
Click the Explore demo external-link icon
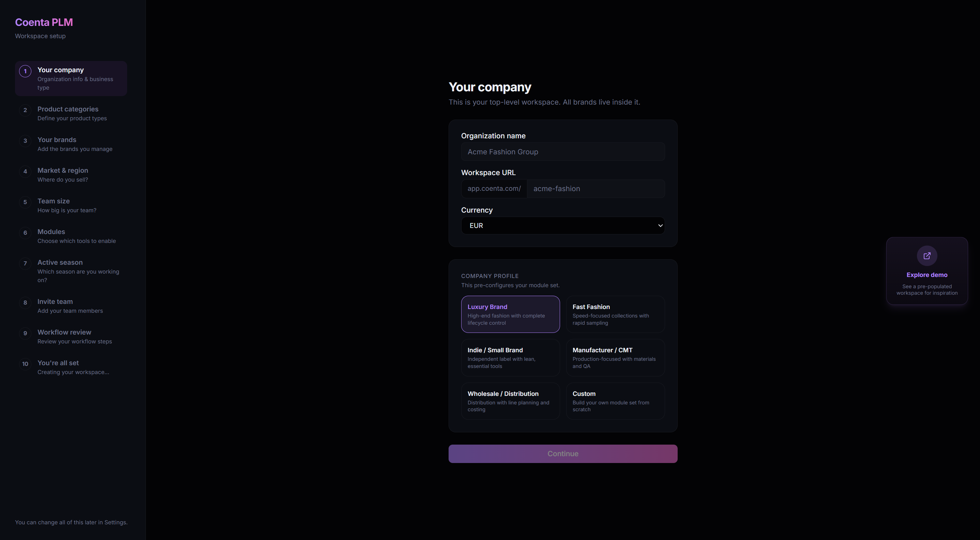pos(927,256)
